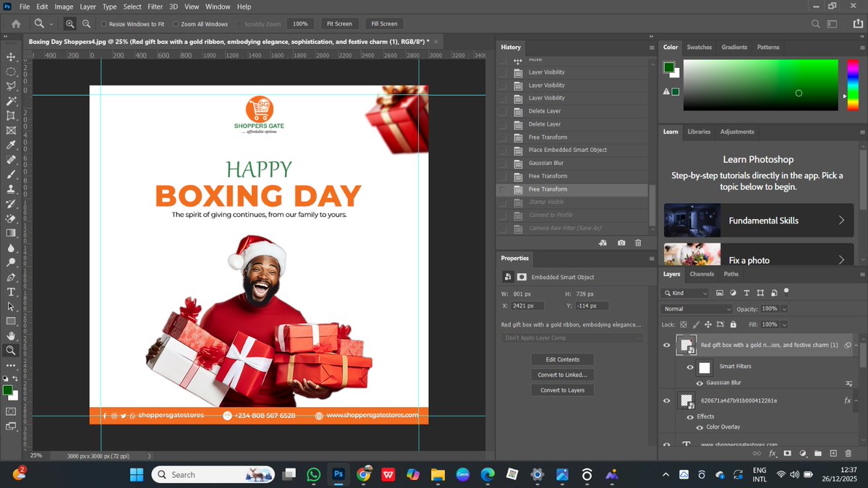The height and width of the screenshot is (488, 868).
Task: Select the Blur tool
Action: pos(11,248)
